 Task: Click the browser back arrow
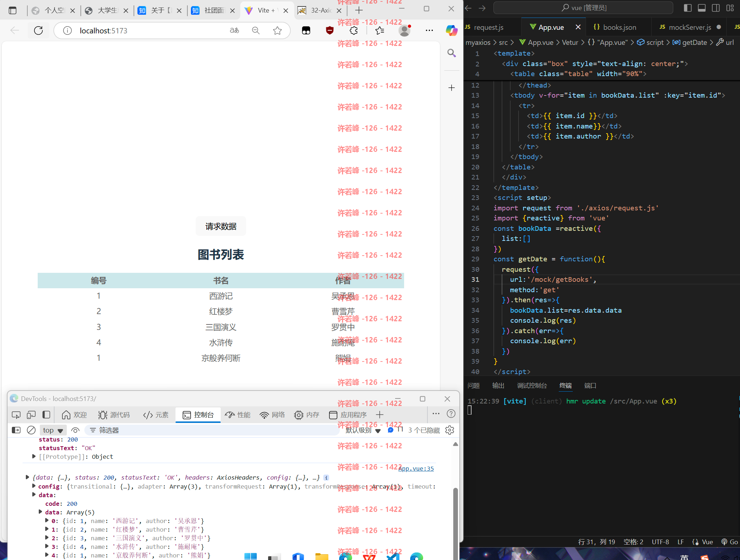tap(15, 31)
